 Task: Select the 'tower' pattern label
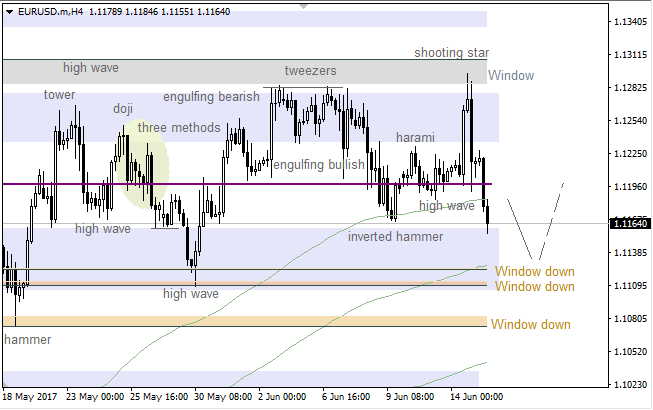(59, 95)
